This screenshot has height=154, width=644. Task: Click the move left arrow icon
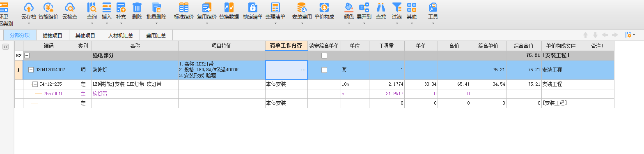(x=605, y=35)
